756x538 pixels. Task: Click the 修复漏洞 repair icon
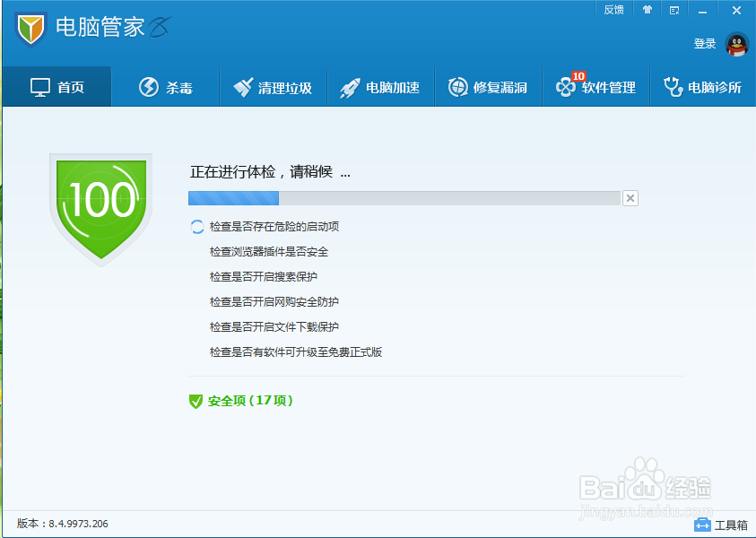coord(459,86)
